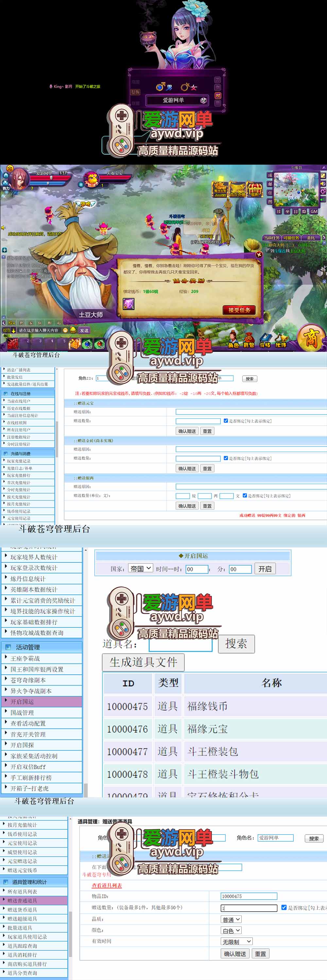Click the 赠送原因 field under 赠送元宝
327x980 pixels.
[x=251, y=412]
